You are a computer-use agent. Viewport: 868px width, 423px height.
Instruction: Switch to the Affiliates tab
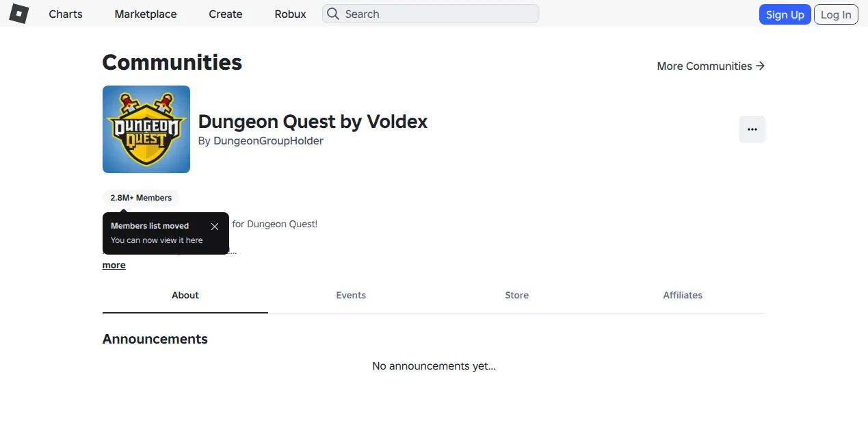coord(683,295)
